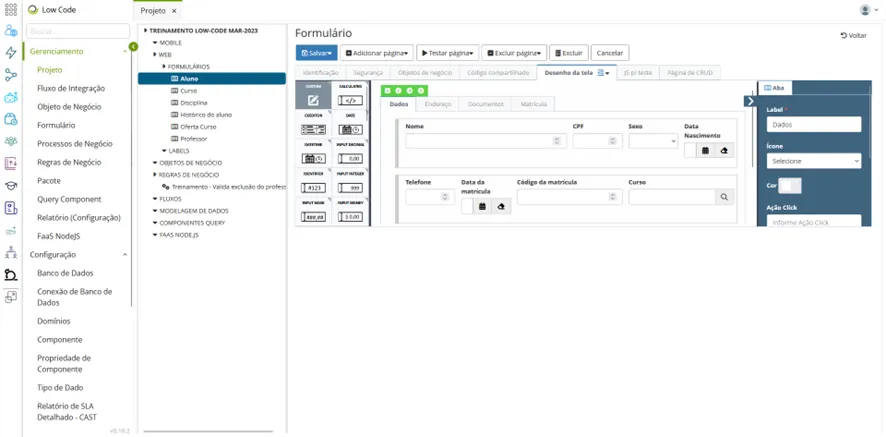
Task: Open the Matrícula form tab
Action: pos(533,104)
